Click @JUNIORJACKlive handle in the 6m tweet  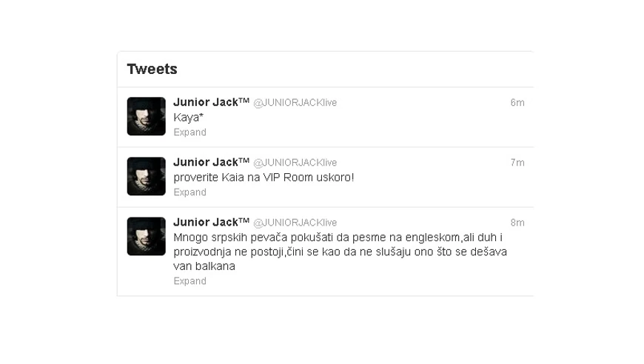(x=295, y=103)
